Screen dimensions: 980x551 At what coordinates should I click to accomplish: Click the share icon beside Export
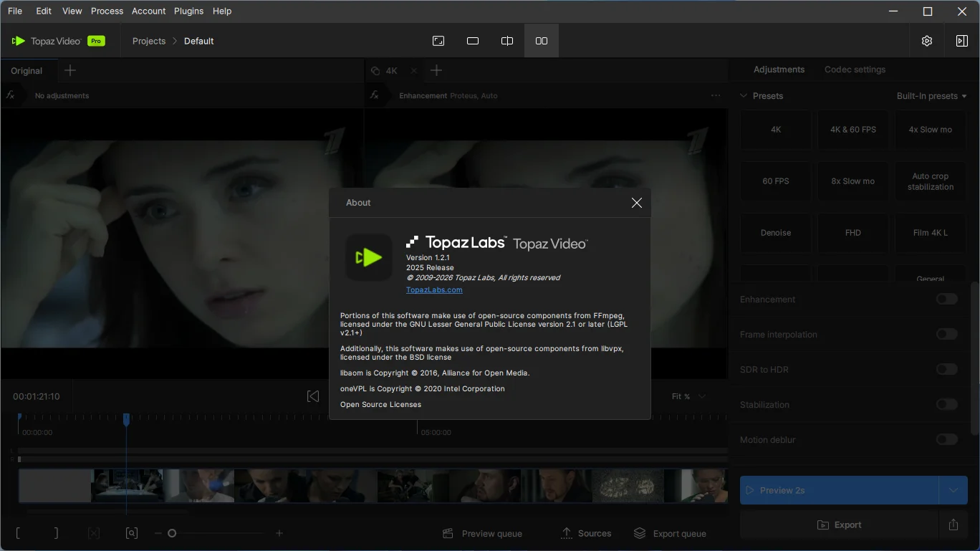tap(953, 524)
